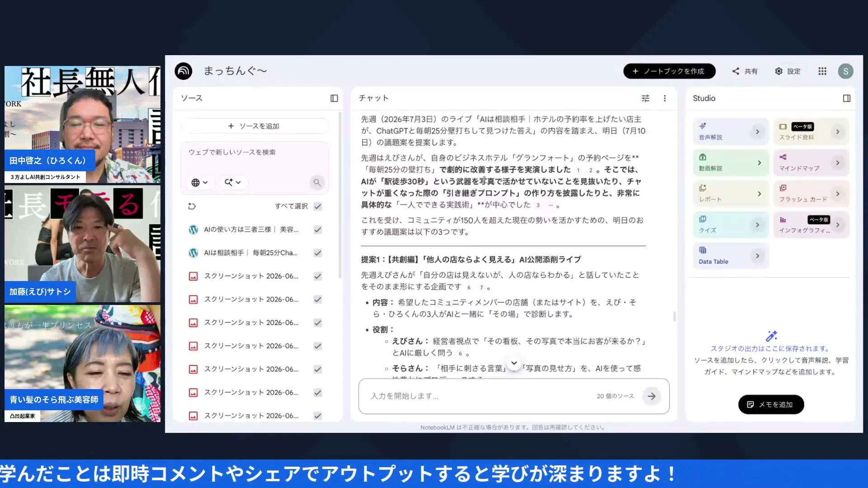Click the クイズ quiz icon
868x488 pixels.
coord(703,219)
